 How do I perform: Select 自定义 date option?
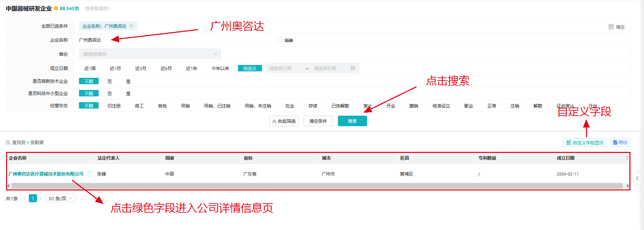[250, 68]
